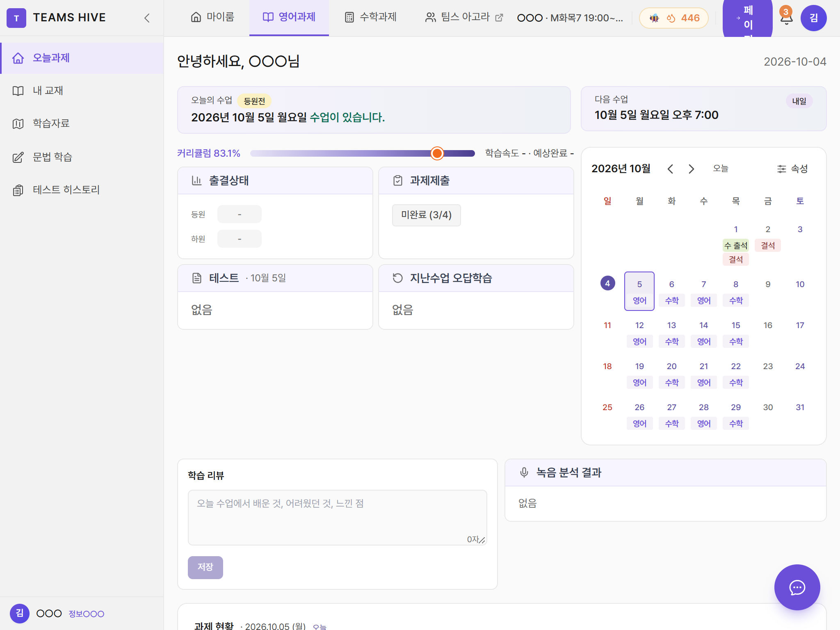Screen dimensions: 840x630
Task: Click the microphone icon in 녹음 분석 결과
Action: coord(524,472)
